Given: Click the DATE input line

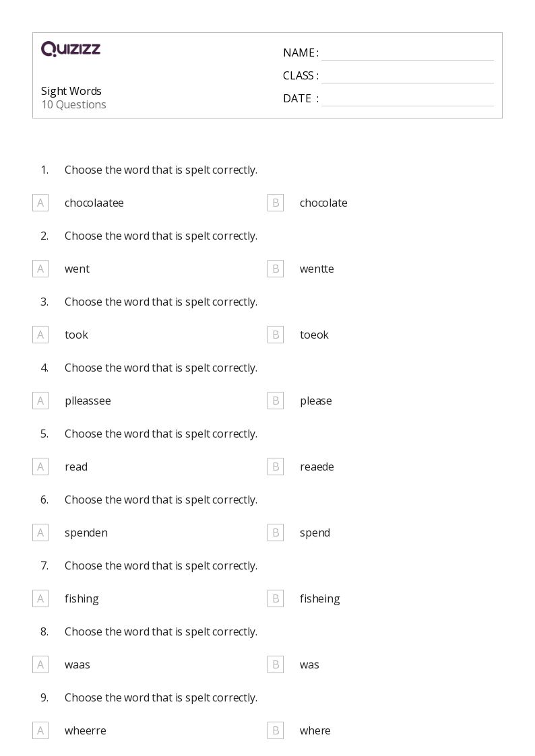Looking at the screenshot, I should click(408, 99).
